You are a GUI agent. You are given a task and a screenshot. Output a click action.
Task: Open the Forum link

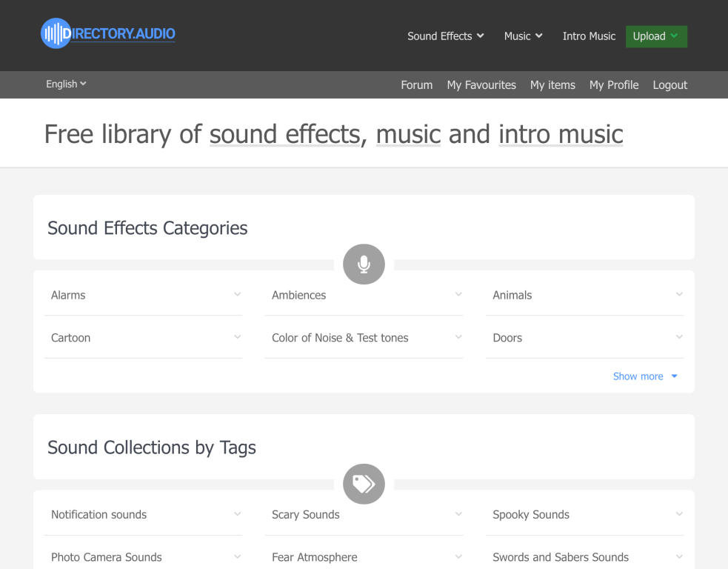[x=416, y=85]
